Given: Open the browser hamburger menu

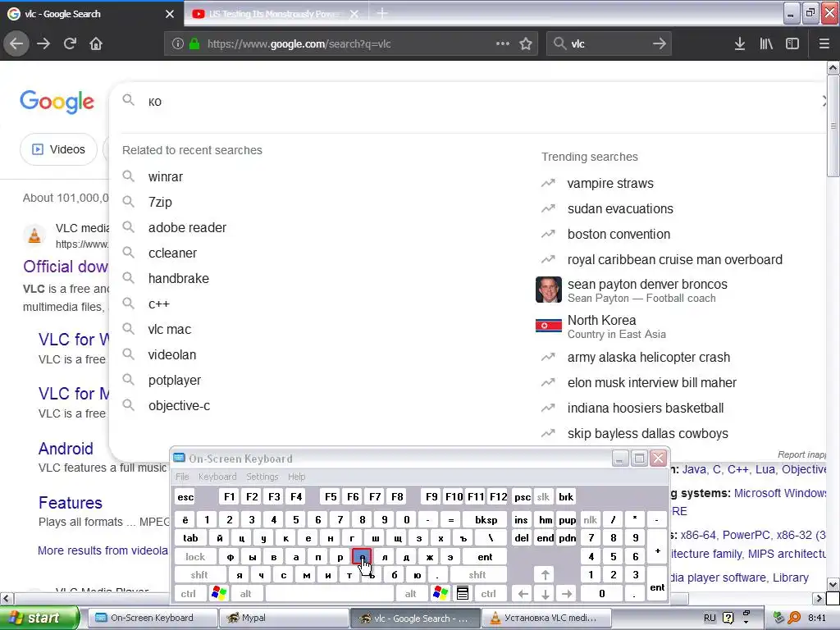Looking at the screenshot, I should point(824,44).
